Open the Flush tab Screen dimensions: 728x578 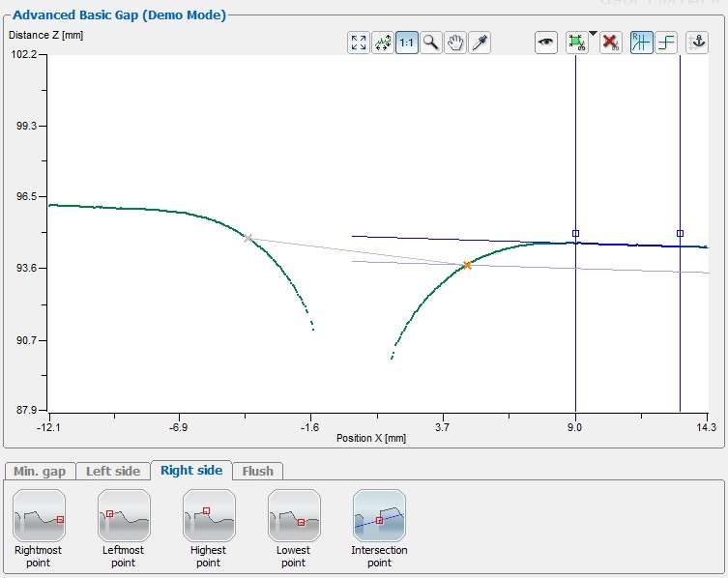click(x=258, y=472)
